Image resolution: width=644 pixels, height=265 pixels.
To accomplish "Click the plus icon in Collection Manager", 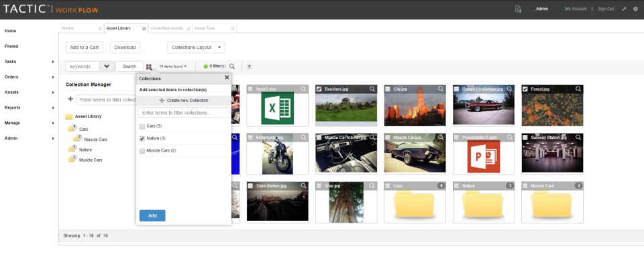I will pyautogui.click(x=70, y=99).
